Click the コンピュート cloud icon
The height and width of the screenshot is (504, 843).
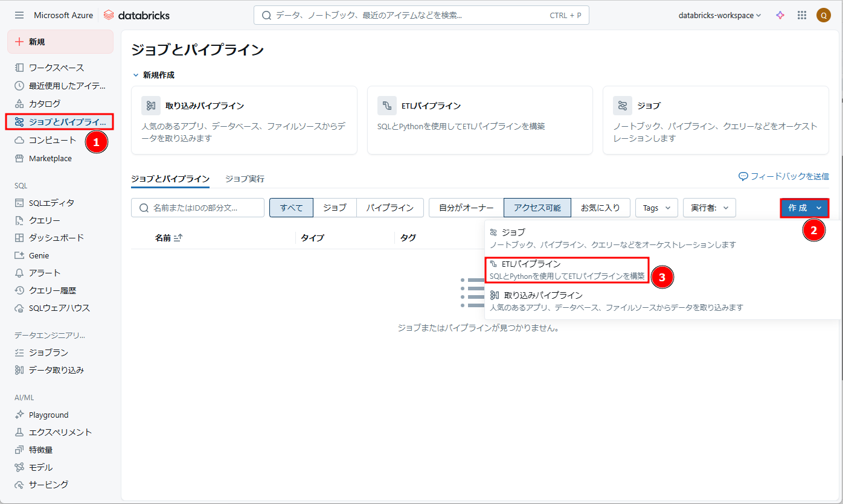click(x=19, y=140)
